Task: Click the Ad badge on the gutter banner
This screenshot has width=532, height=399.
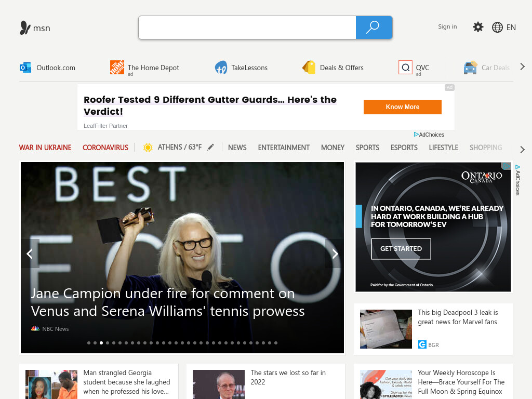Action: tap(449, 87)
